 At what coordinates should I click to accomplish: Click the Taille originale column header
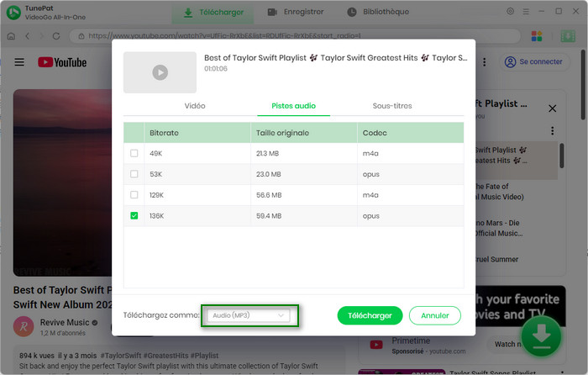click(304, 133)
